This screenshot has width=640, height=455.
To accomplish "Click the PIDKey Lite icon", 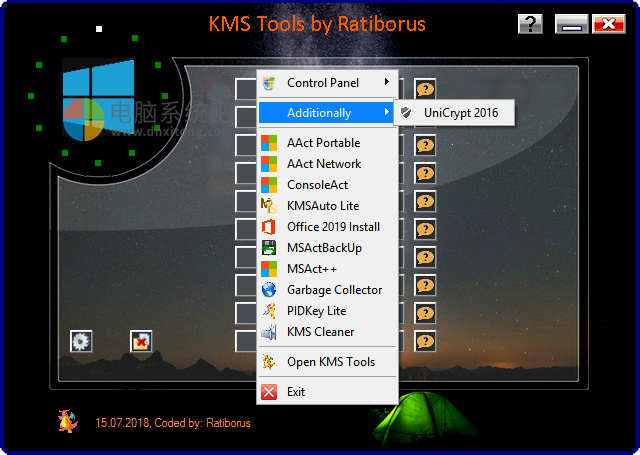I will tap(269, 311).
